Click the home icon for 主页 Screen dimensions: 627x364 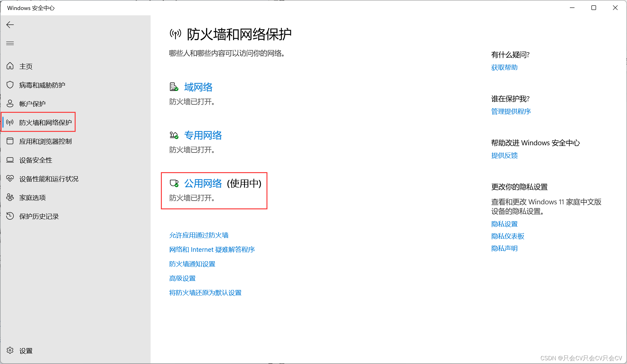pos(10,66)
